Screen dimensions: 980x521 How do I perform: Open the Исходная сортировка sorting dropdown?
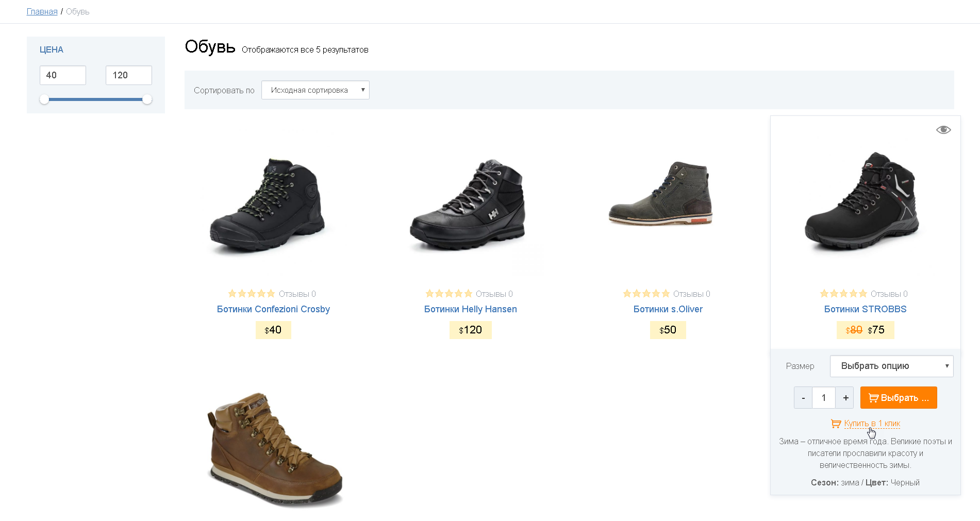(x=315, y=90)
